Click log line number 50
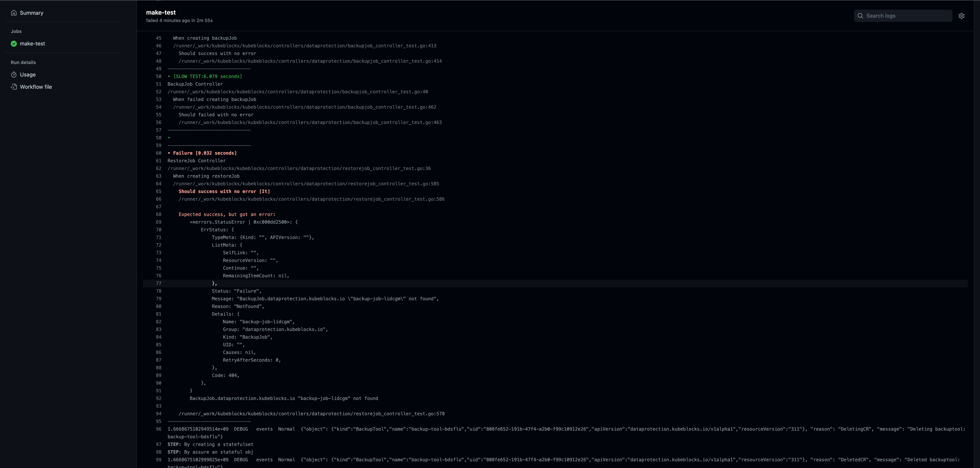 (158, 76)
